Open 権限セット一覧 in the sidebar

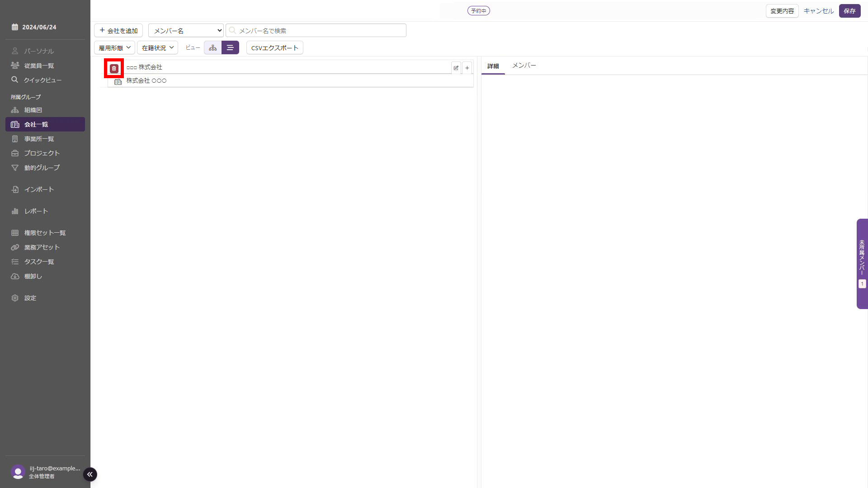pos(45,233)
